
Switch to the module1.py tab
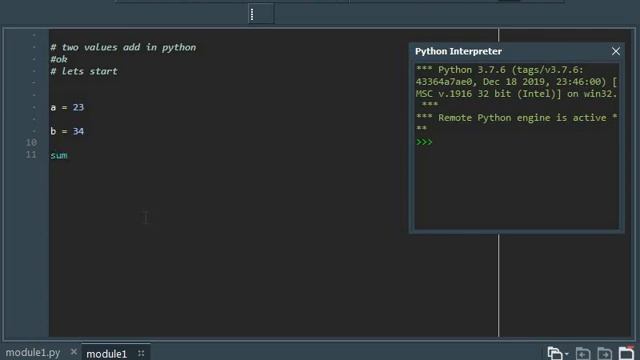33,353
